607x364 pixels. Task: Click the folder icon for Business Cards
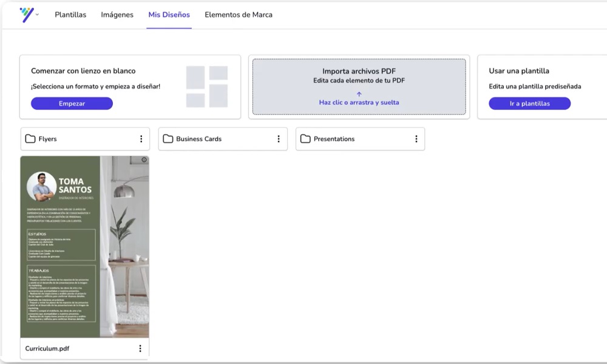168,139
